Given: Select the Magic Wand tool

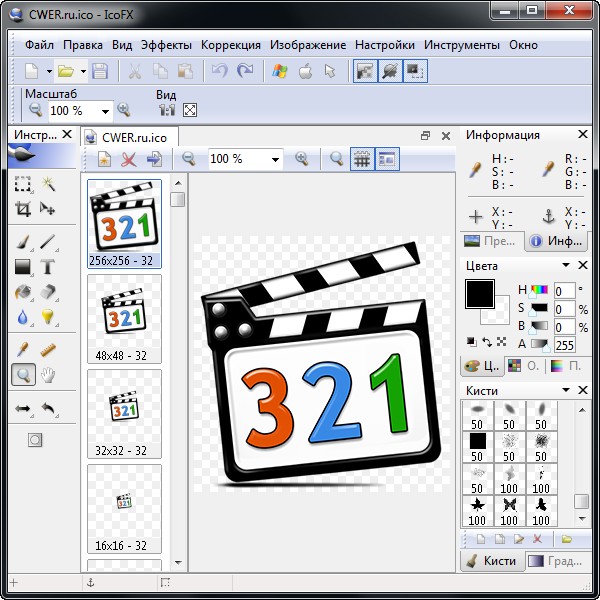Looking at the screenshot, I should [x=47, y=184].
